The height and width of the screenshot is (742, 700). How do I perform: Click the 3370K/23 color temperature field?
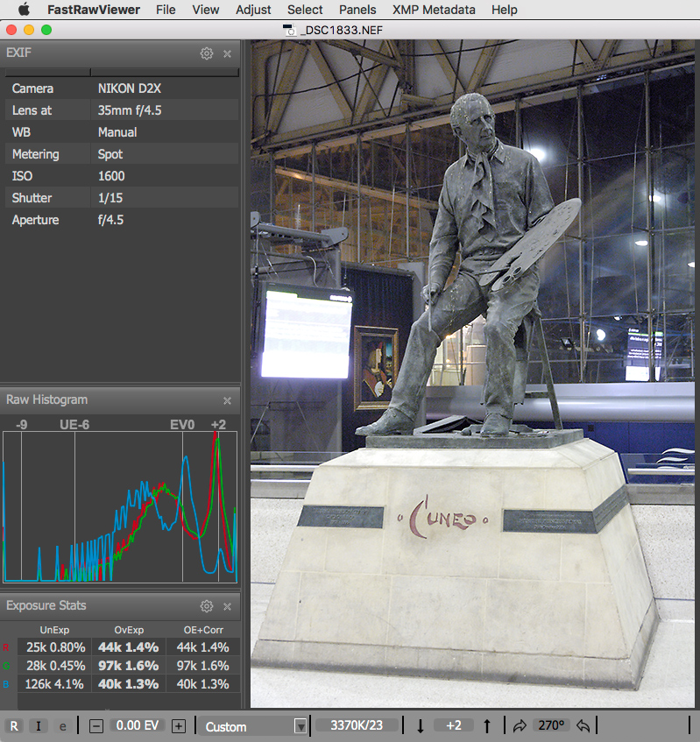(356, 726)
